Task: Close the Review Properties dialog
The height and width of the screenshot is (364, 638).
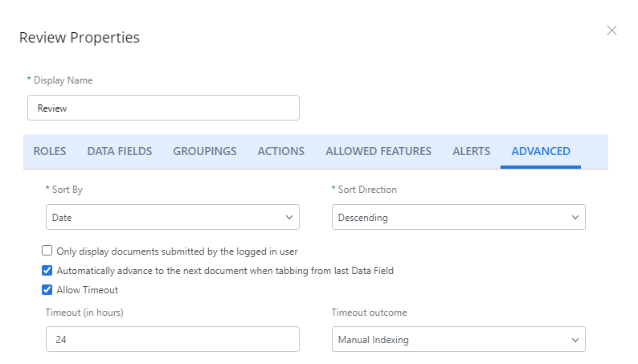Action: [611, 31]
